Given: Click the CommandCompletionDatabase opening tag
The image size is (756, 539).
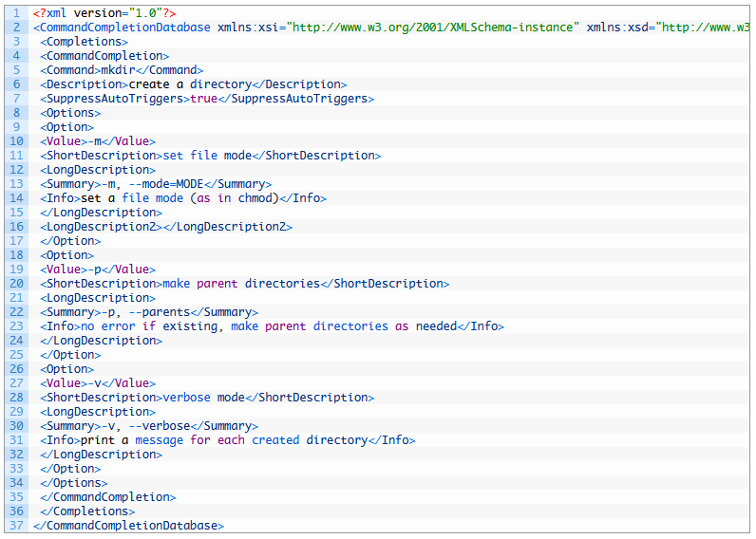Looking at the screenshot, I should click(122, 27).
